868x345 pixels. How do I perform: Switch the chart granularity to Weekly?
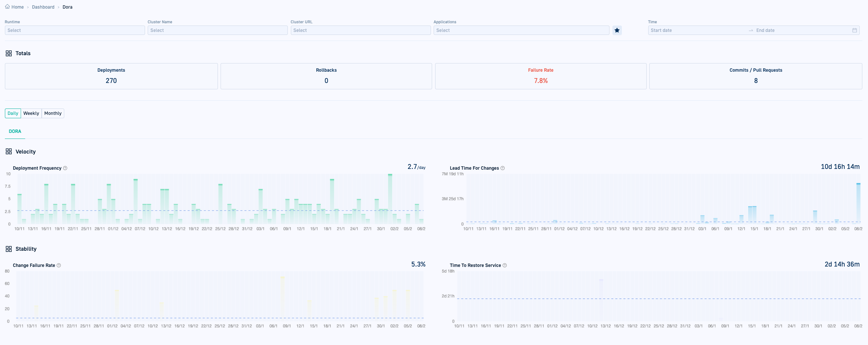(x=31, y=113)
